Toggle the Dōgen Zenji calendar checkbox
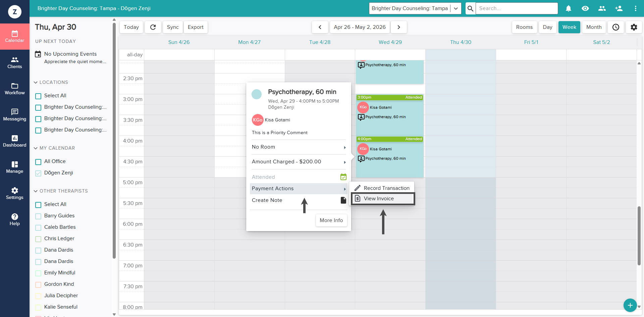 coord(38,173)
